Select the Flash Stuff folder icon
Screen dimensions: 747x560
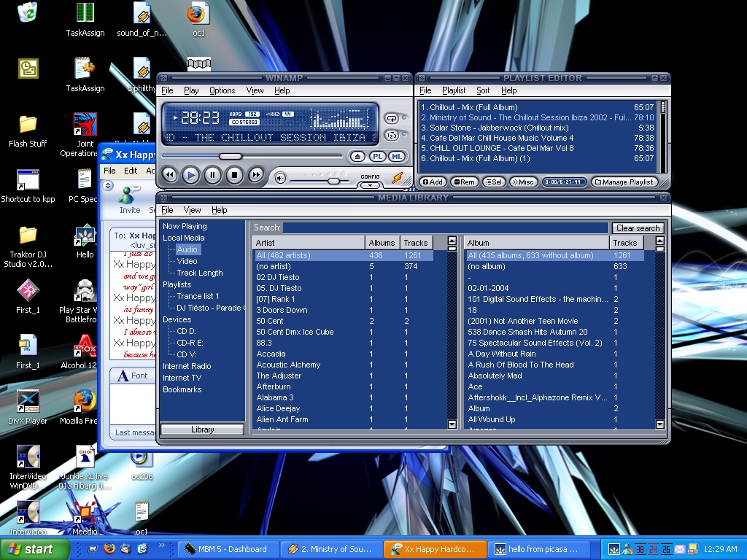tap(28, 131)
